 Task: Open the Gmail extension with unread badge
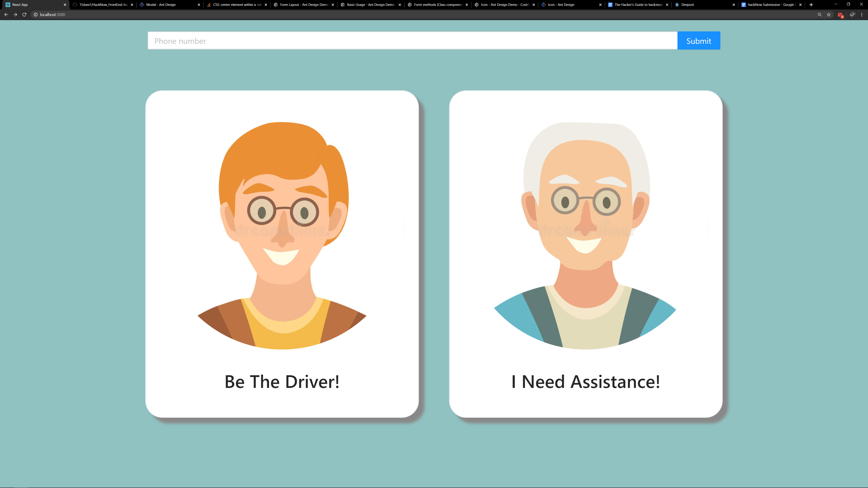click(x=840, y=15)
